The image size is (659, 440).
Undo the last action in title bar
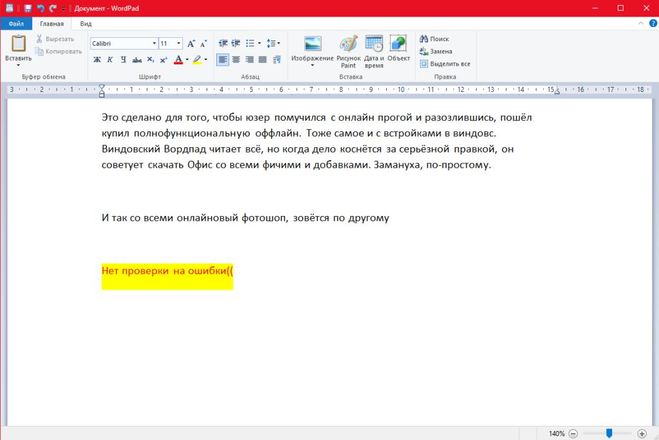[41, 7]
